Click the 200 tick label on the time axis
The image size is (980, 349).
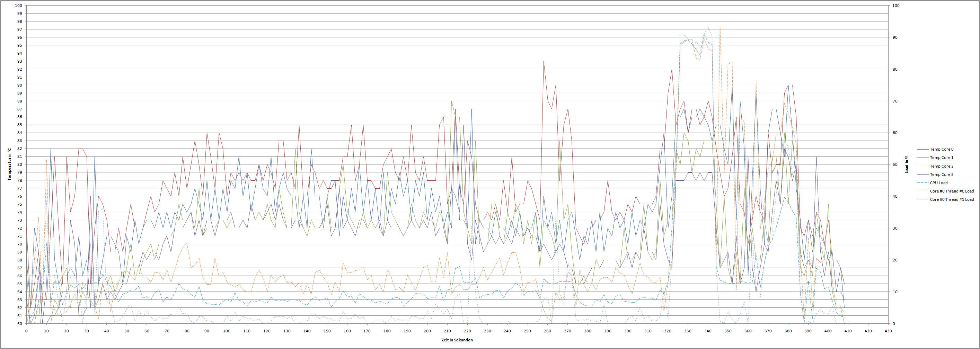[427, 331]
